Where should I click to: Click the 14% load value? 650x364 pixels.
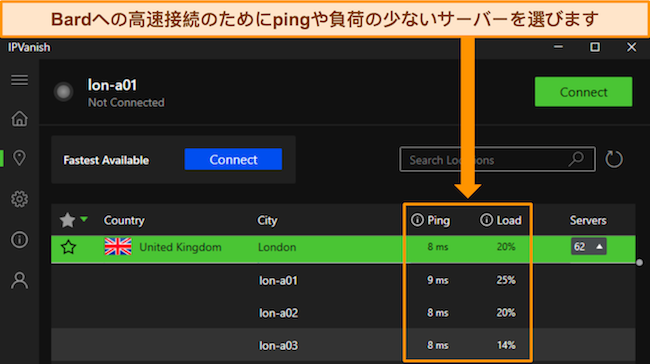pyautogui.click(x=506, y=345)
